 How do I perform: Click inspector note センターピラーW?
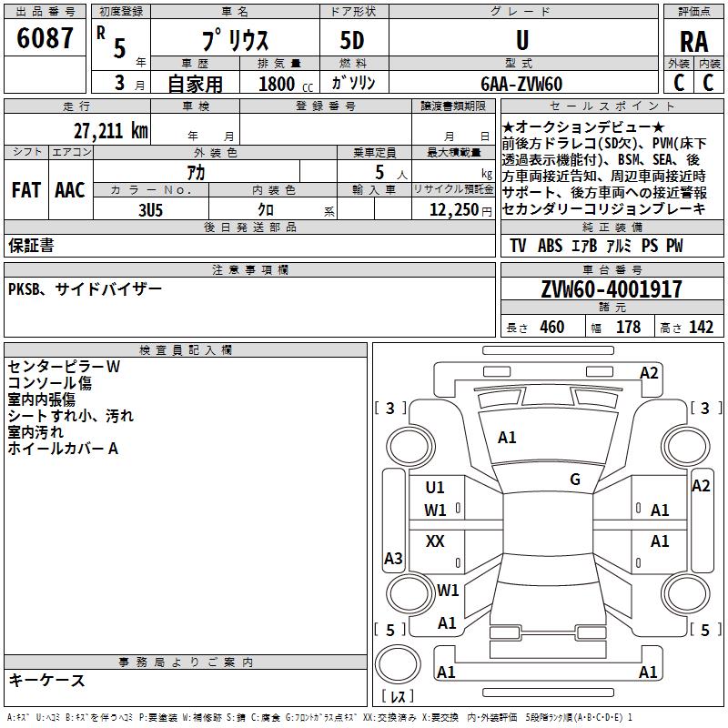64,367
